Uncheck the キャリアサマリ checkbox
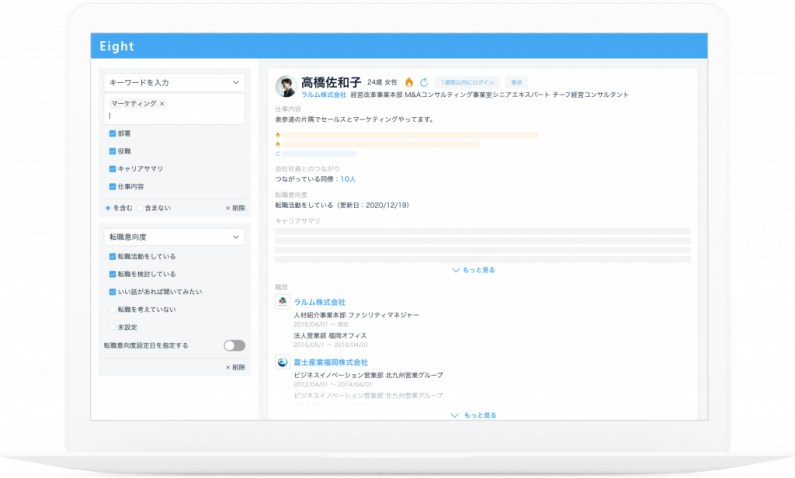 (x=112, y=168)
